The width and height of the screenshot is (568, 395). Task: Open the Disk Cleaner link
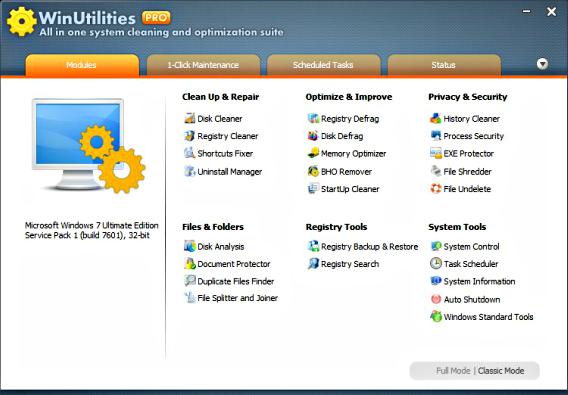220,118
